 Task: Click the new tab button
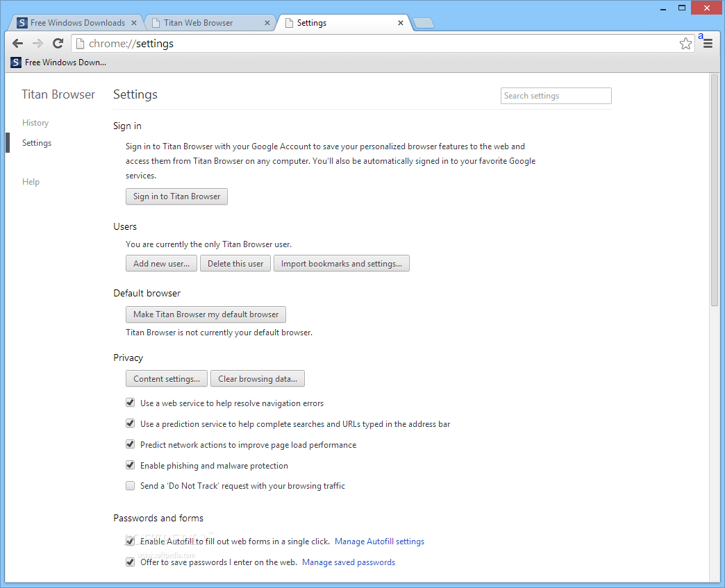(x=424, y=23)
